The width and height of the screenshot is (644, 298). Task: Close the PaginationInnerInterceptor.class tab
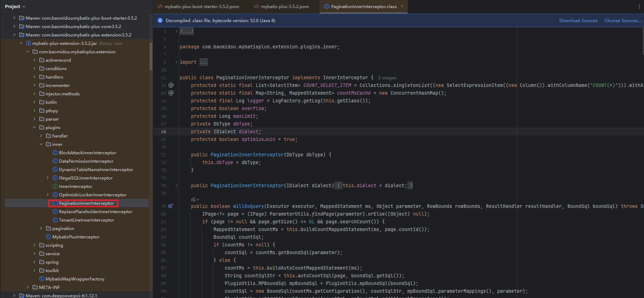(x=402, y=6)
